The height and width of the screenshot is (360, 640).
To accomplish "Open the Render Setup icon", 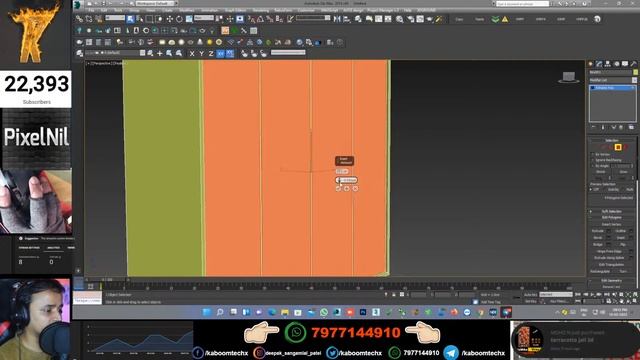I will [x=411, y=19].
